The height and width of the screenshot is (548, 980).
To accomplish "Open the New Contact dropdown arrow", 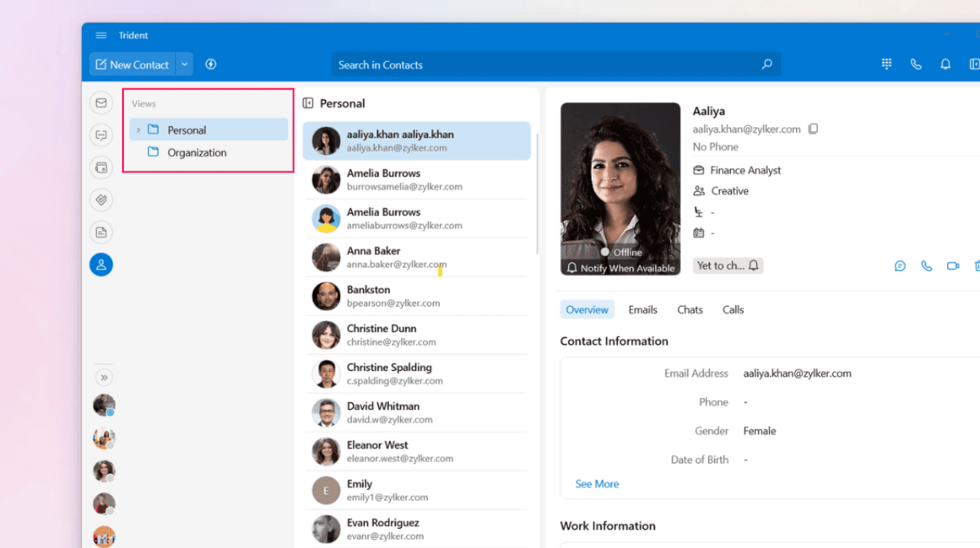I will (184, 64).
